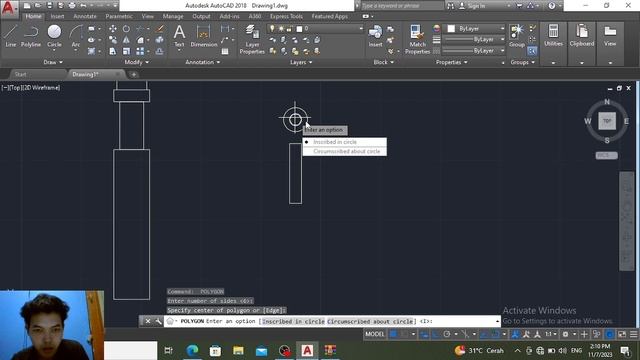Expand the Annotation panel
Screen dimensions: 640x360
click(203, 62)
